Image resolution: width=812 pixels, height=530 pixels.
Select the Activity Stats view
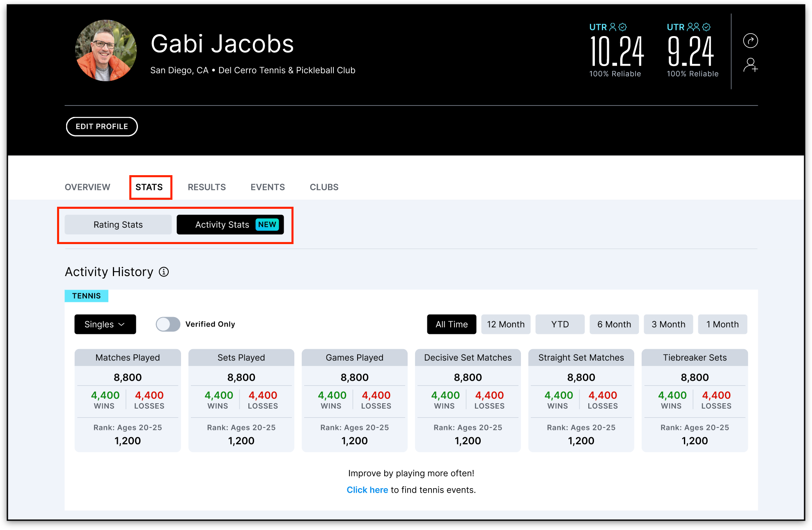pyautogui.click(x=222, y=225)
